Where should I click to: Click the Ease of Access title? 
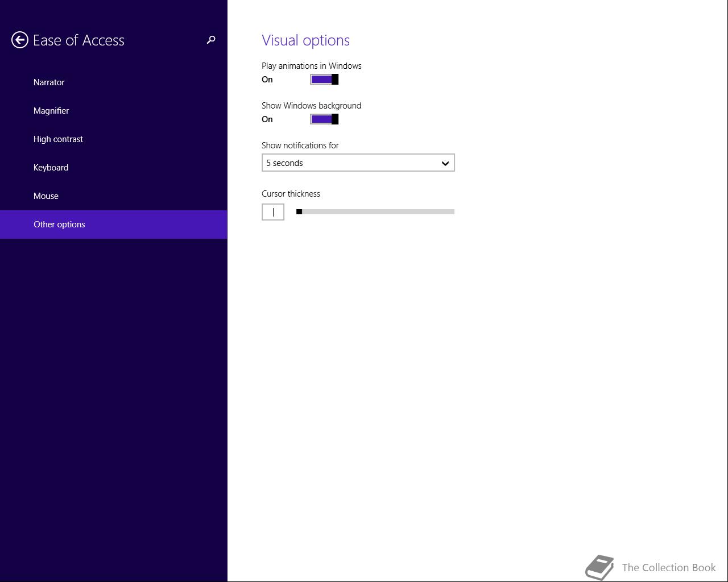pos(78,40)
